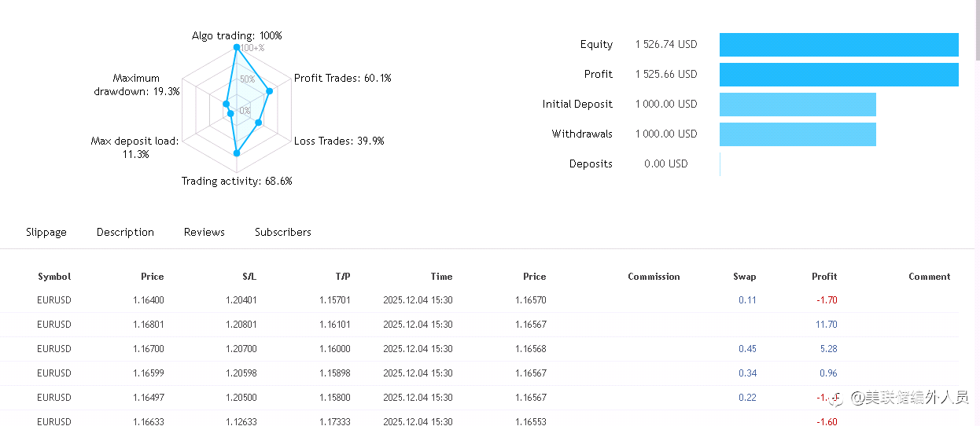Open the Reviews tab
Viewport: 980px width, 426px height.
tap(204, 232)
